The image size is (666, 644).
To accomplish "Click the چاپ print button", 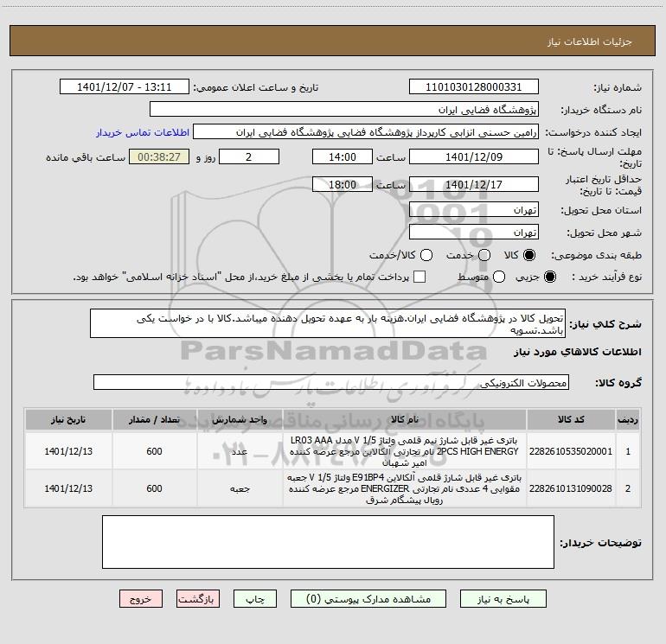I will pos(255,599).
